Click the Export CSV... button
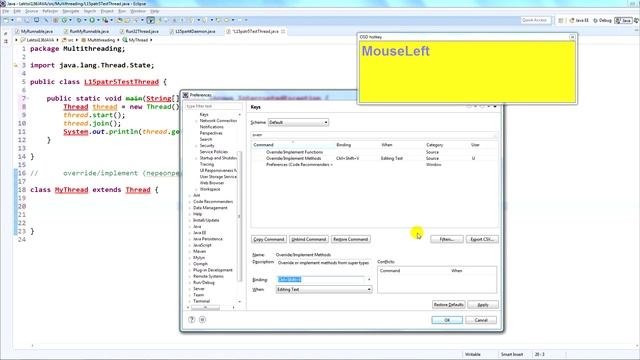The width and height of the screenshot is (640, 360). 482,239
